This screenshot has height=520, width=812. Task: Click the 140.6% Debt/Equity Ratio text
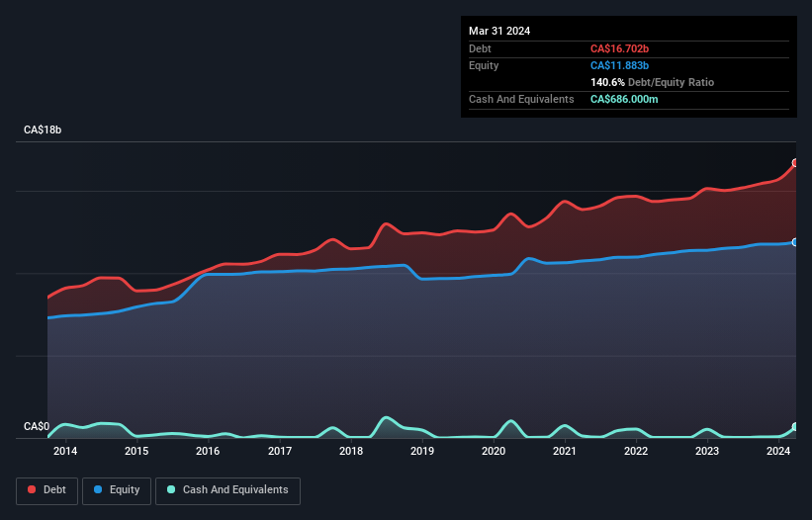click(x=652, y=82)
